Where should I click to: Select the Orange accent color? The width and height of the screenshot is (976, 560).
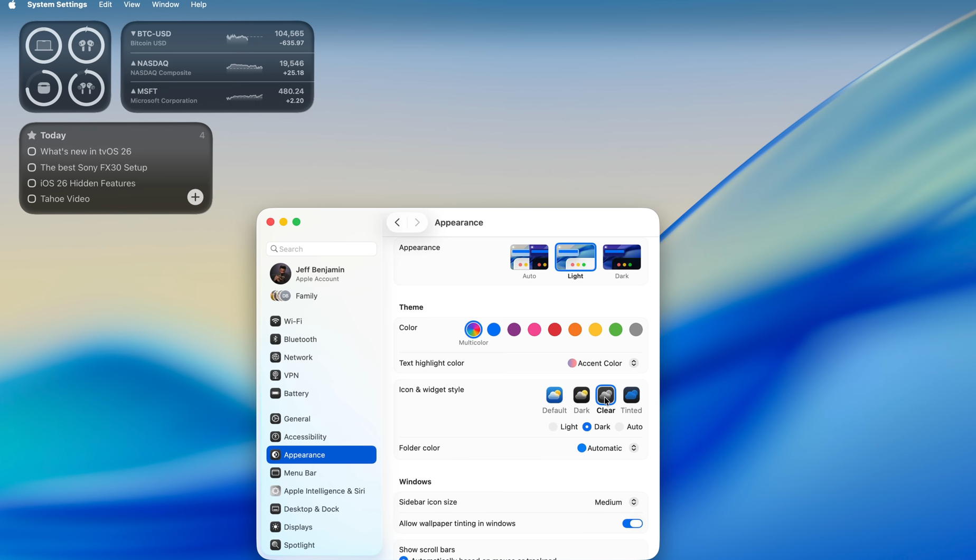click(575, 329)
